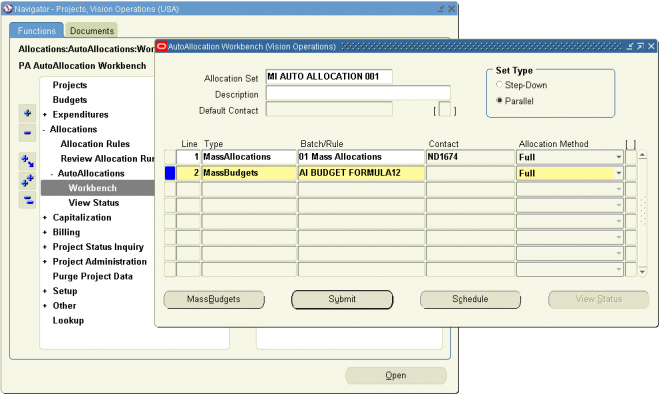Viewport: 660px width, 395px height.
Task: Select Budgets in the navigator tree
Action: 69,100
